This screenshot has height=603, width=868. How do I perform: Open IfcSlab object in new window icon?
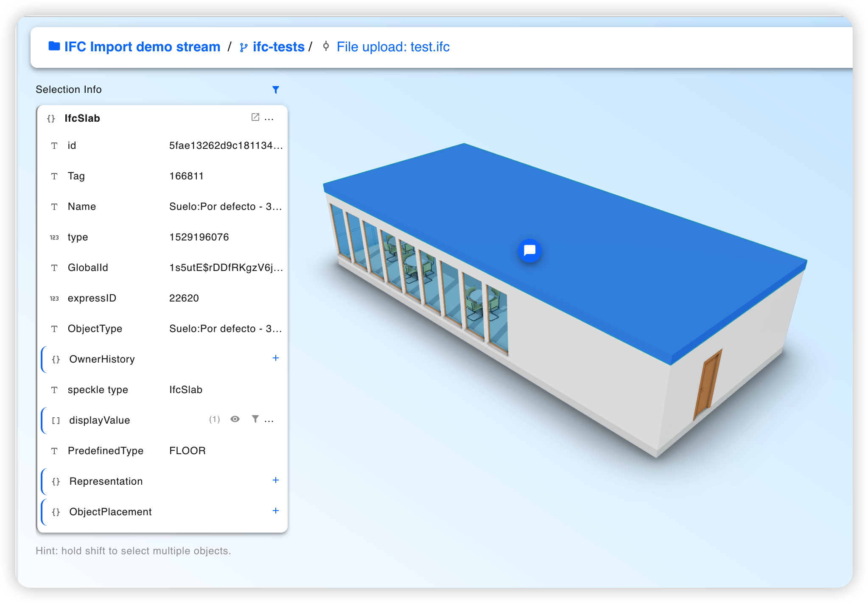tap(255, 117)
